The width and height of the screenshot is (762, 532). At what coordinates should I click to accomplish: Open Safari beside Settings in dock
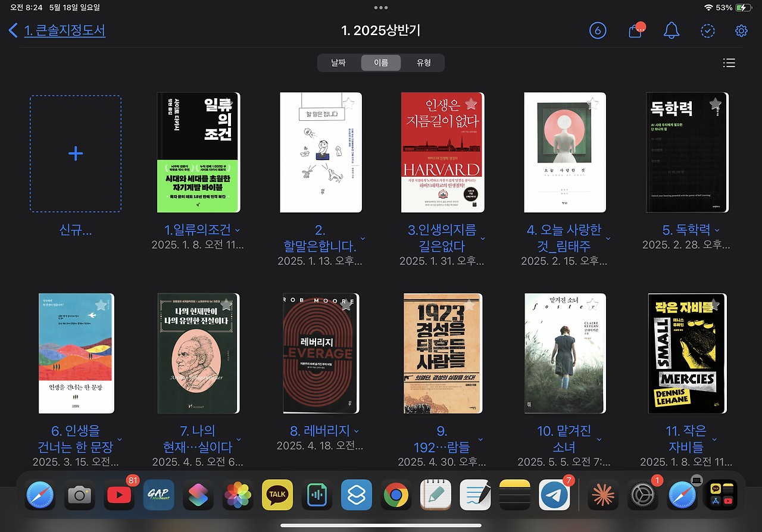(682, 495)
